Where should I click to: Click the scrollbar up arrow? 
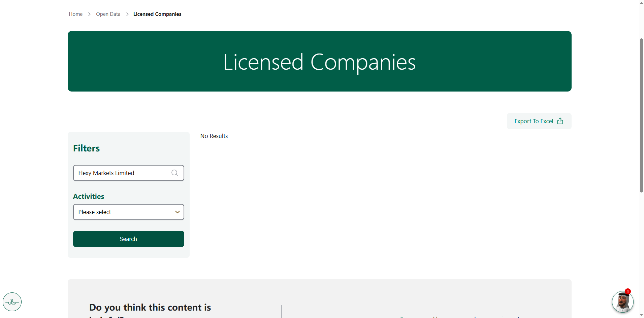pyautogui.click(x=641, y=3)
